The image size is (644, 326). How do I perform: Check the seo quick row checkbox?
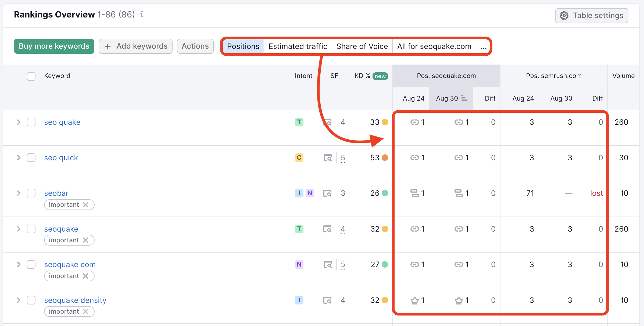(x=31, y=158)
